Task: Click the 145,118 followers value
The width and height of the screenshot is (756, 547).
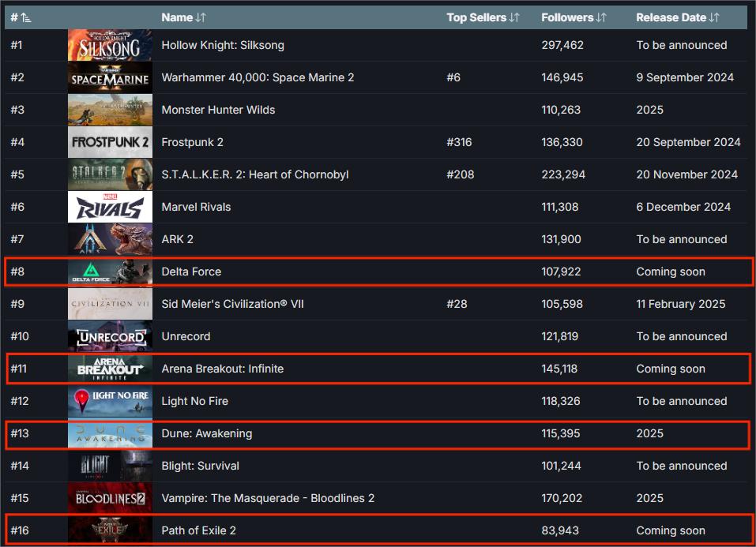Action: 559,369
